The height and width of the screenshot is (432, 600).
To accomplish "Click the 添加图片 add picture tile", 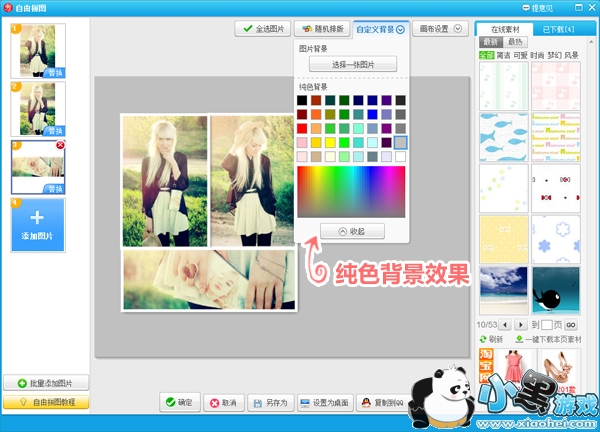I will click(38, 225).
